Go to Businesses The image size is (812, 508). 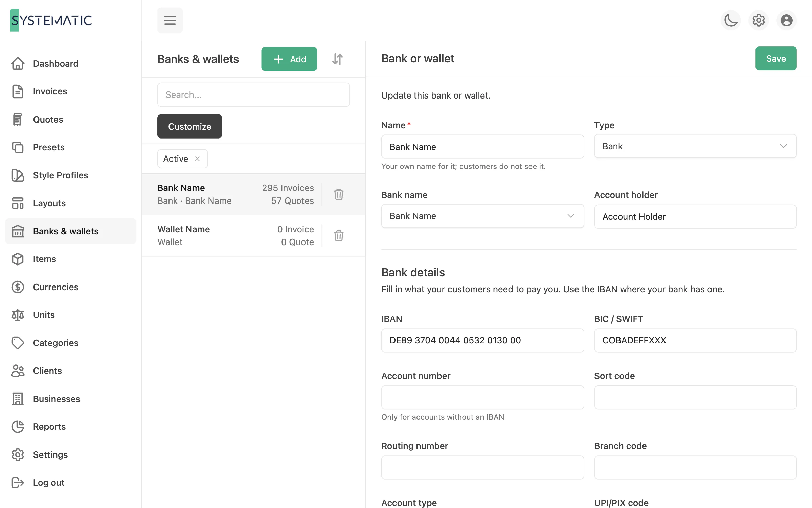70,399
